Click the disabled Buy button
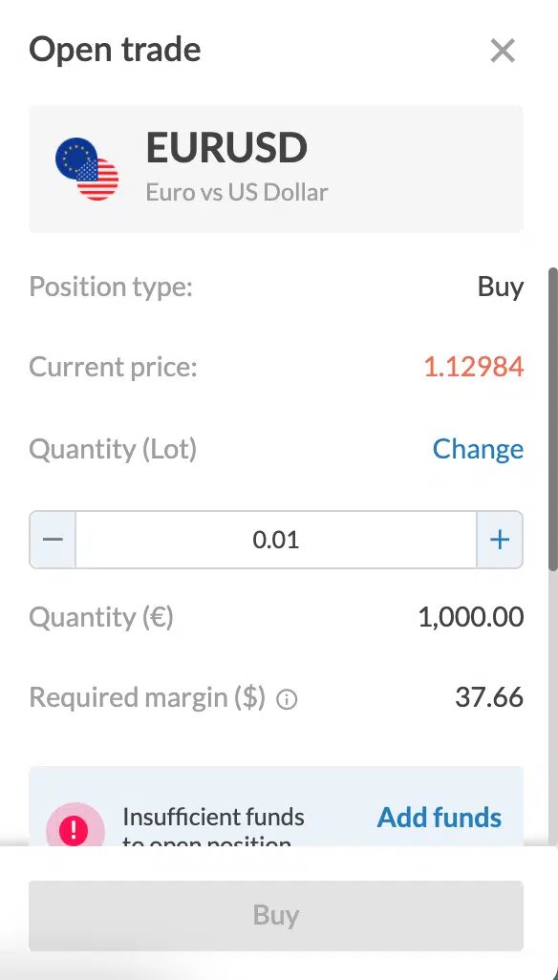Viewport: 558px width, 980px height. click(x=275, y=915)
